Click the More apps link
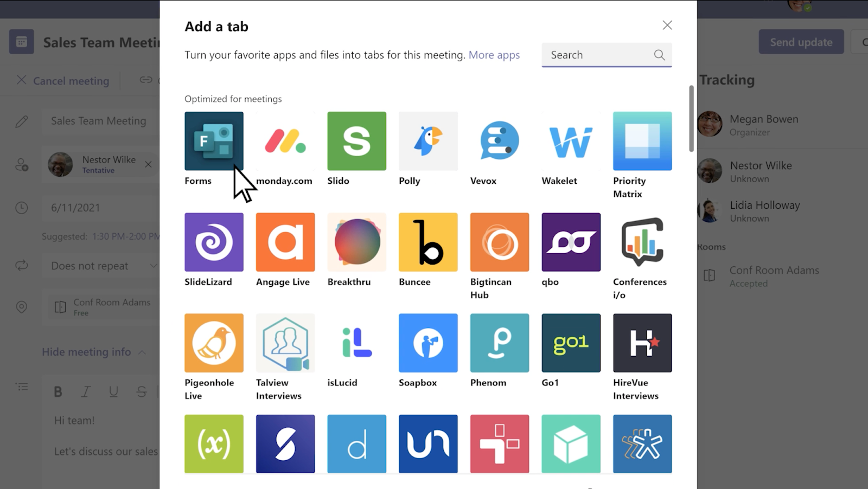This screenshot has height=489, width=868. 494,55
